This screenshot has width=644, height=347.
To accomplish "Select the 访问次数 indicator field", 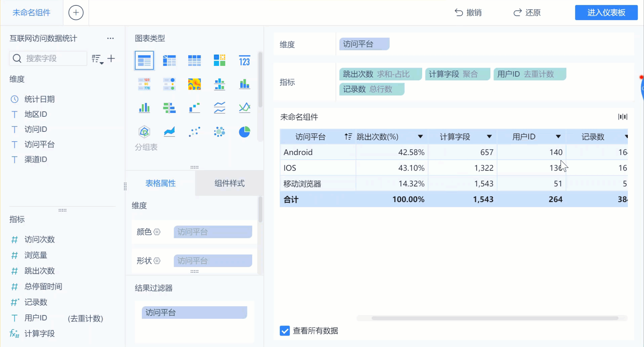I will pos(39,239).
